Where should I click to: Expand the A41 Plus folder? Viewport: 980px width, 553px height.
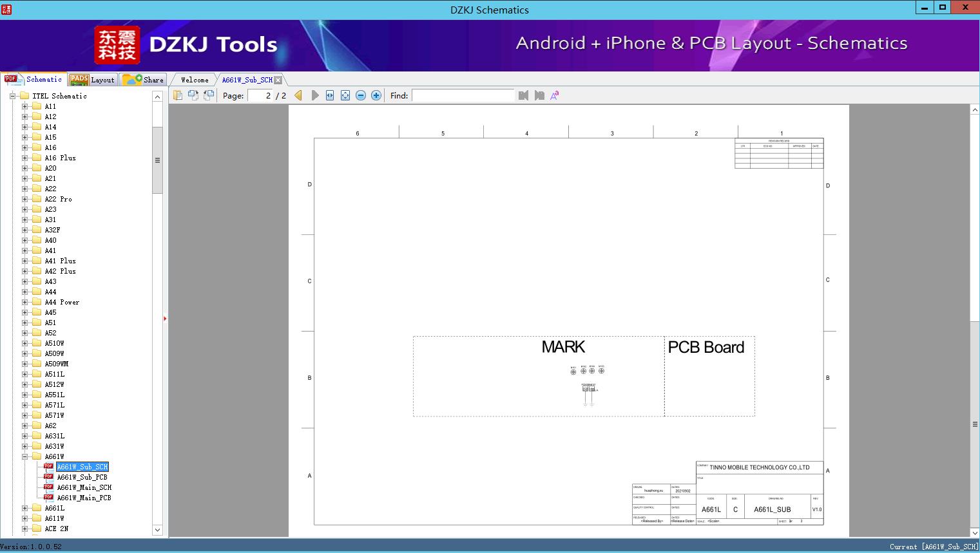(24, 261)
